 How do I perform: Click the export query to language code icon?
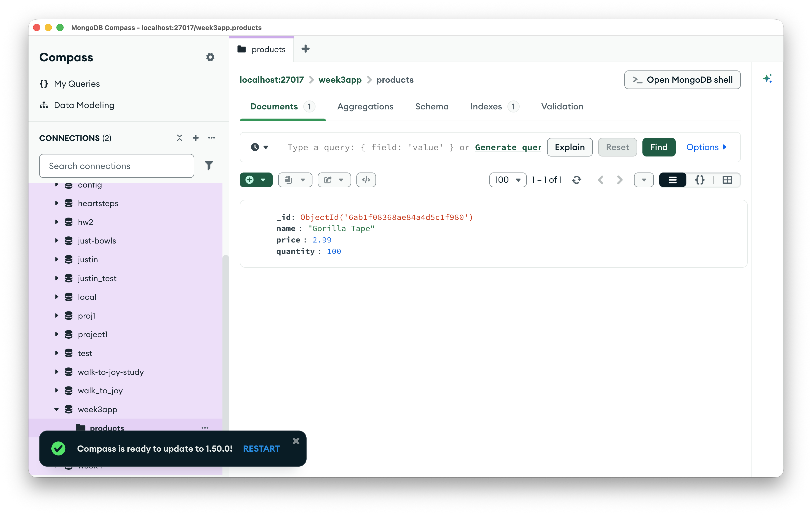366,180
